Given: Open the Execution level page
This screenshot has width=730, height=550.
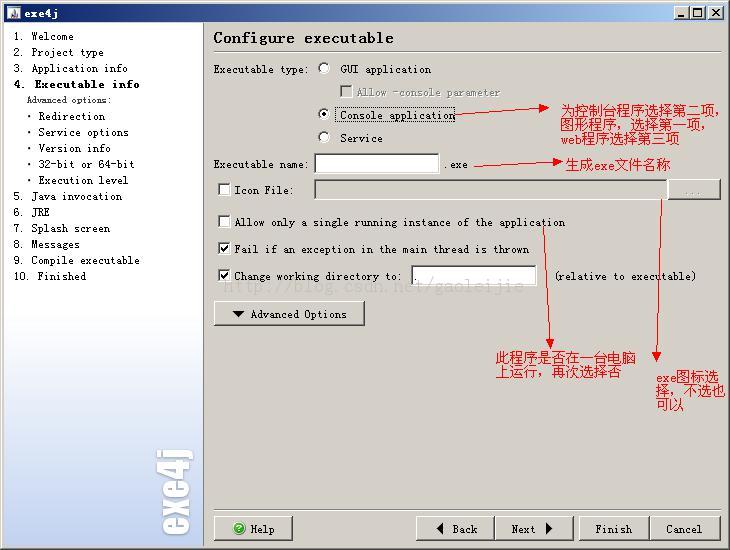Looking at the screenshot, I should (x=83, y=180).
